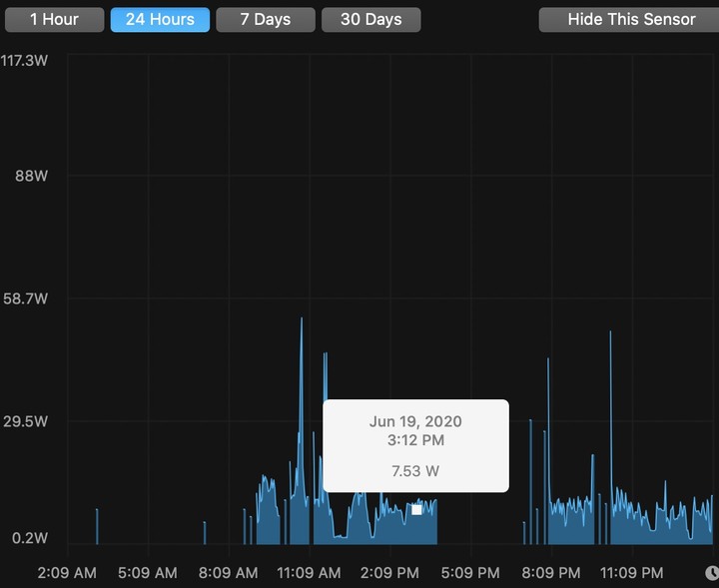Switch graph range to 1 Hour

click(55, 20)
